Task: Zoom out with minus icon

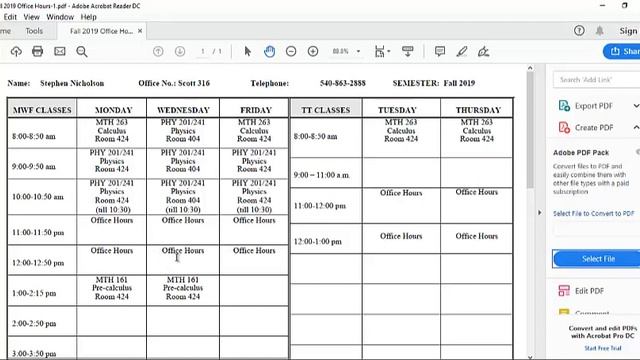Action: click(291, 51)
